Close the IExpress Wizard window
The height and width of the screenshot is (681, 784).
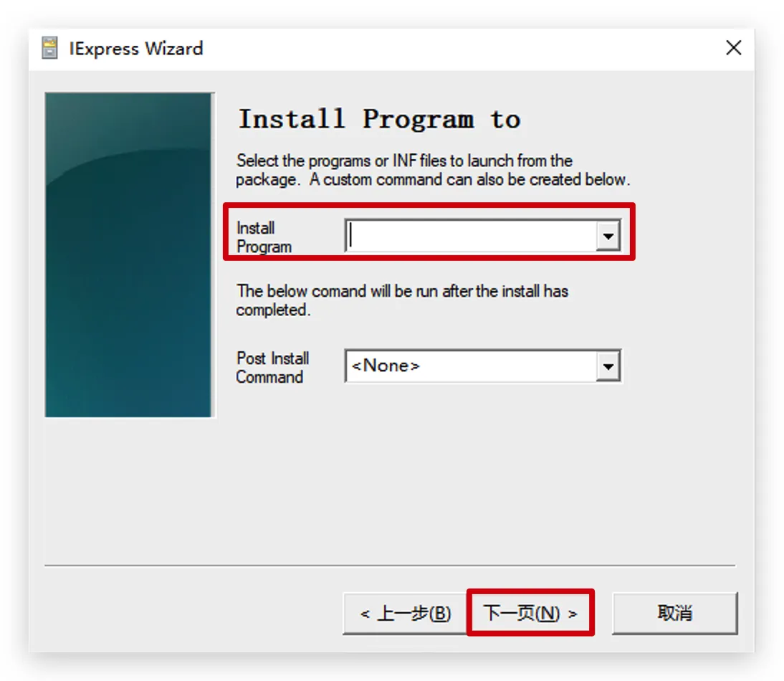click(x=733, y=48)
